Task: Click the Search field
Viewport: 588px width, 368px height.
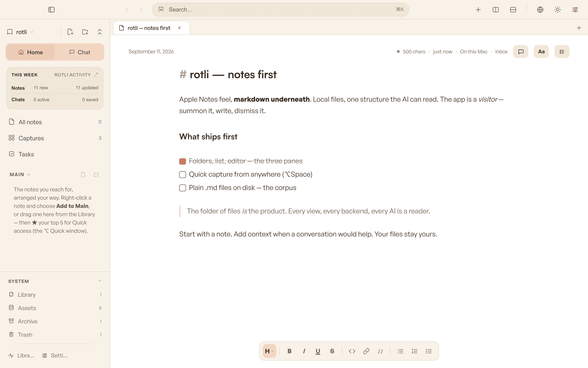Action: pos(281,10)
